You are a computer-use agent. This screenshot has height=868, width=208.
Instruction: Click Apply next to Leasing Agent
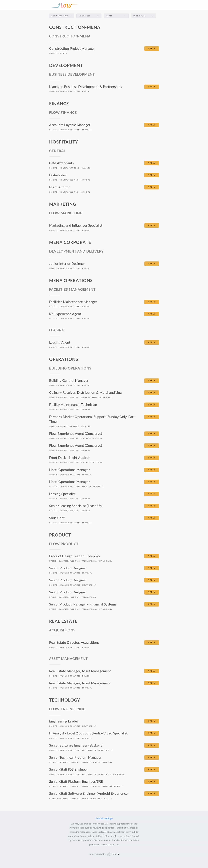pyautogui.click(x=151, y=342)
